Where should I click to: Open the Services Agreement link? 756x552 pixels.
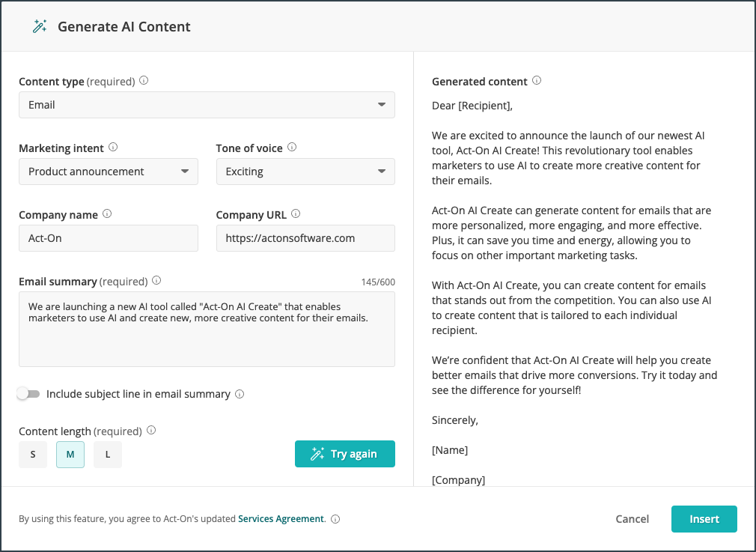[281, 519]
